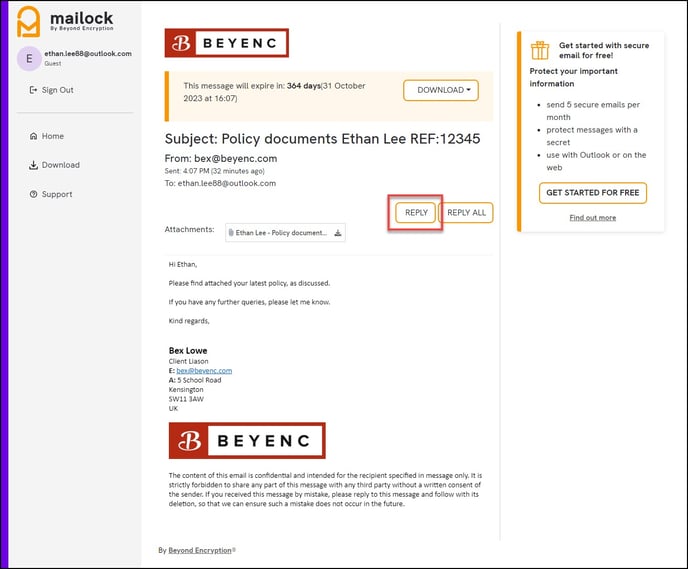The height and width of the screenshot is (569, 688).
Task: Click the mailock logo icon
Action: click(x=29, y=21)
